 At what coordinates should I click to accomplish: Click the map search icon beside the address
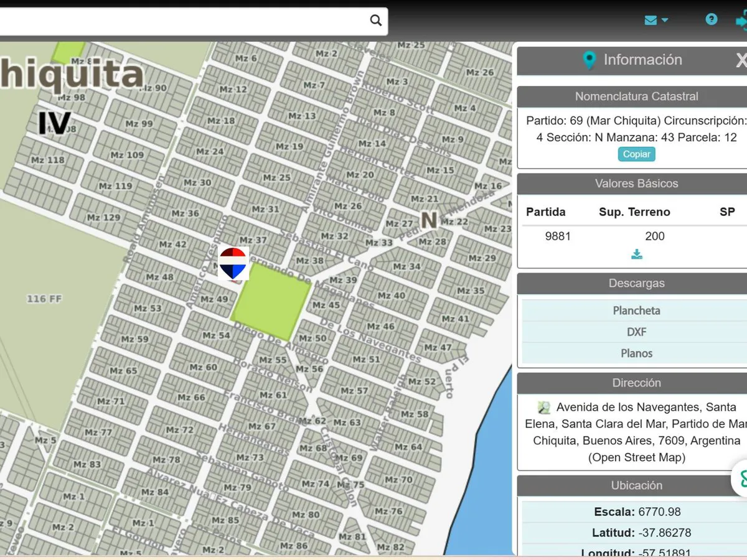pos(545,408)
